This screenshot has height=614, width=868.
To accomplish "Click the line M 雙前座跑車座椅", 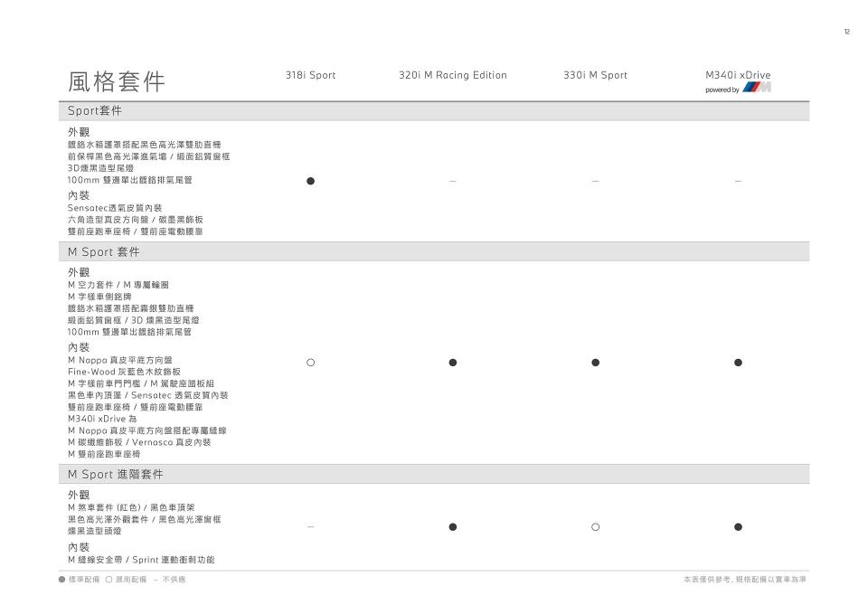I will pos(104,455).
